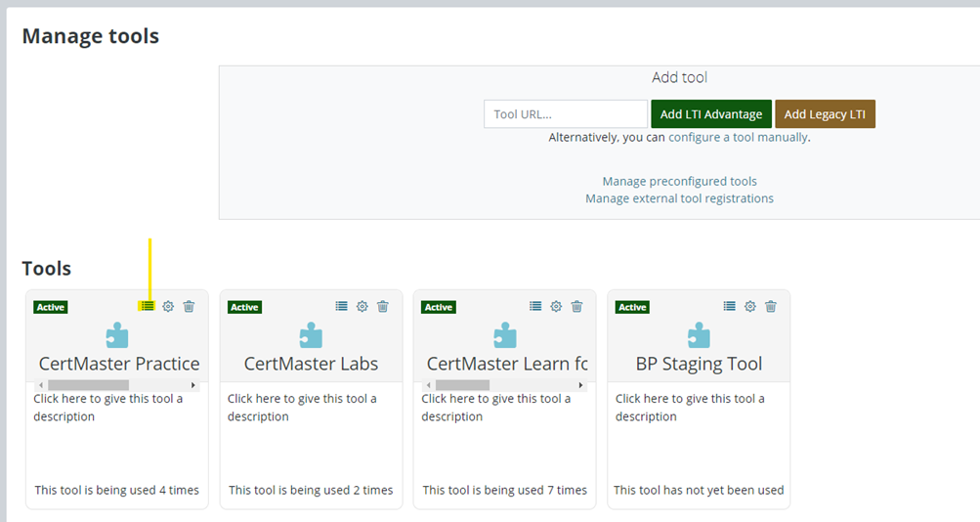Click the CertMaster Labs tool title

tap(312, 364)
